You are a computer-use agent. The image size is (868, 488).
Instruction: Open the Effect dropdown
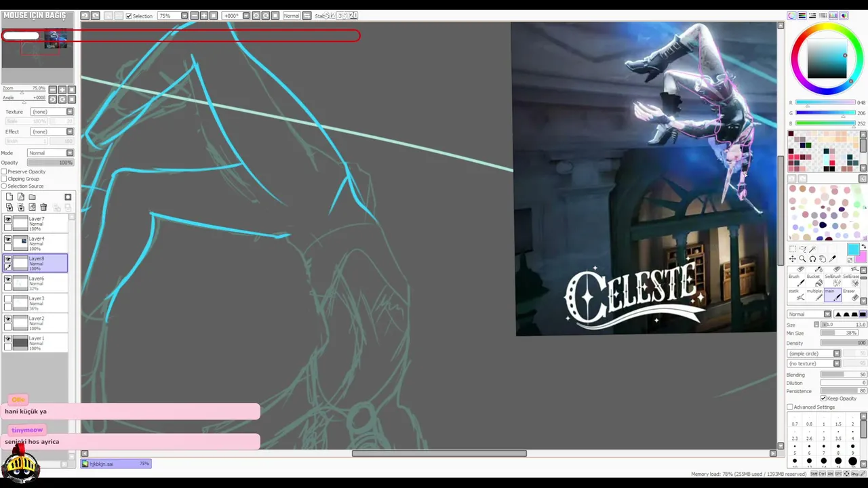[52, 131]
